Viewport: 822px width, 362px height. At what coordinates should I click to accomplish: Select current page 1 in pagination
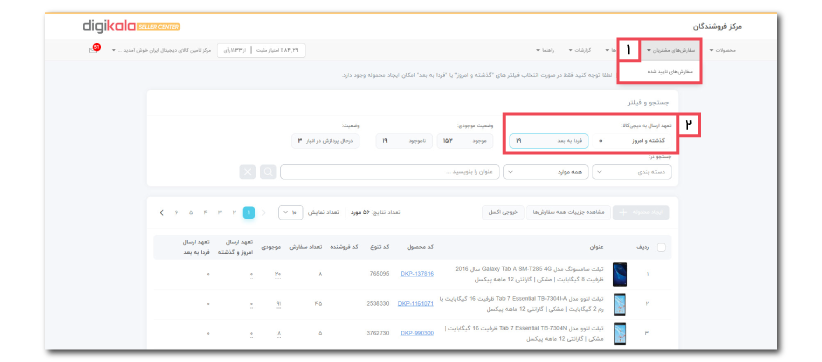249,213
